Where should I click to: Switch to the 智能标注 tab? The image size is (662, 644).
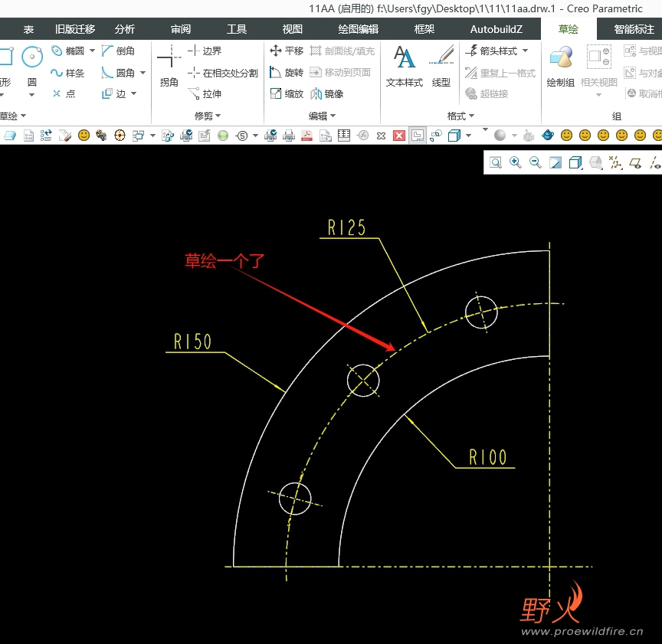tap(634, 29)
